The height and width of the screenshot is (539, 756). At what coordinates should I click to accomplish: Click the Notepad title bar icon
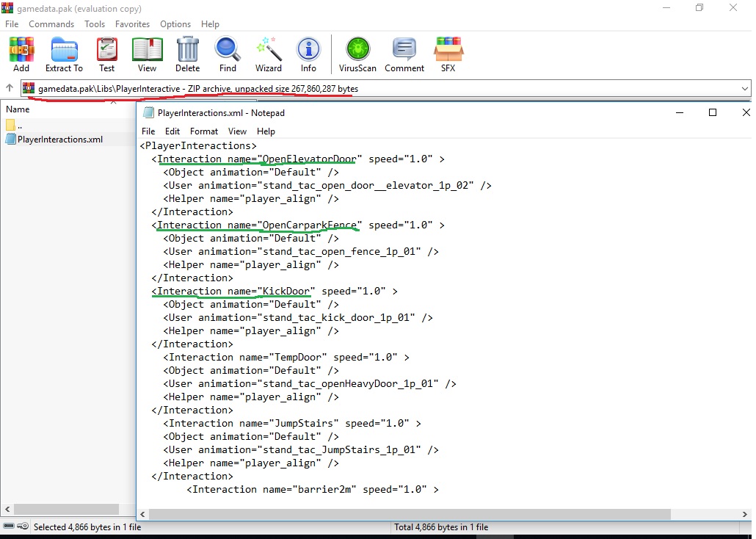pyautogui.click(x=148, y=113)
